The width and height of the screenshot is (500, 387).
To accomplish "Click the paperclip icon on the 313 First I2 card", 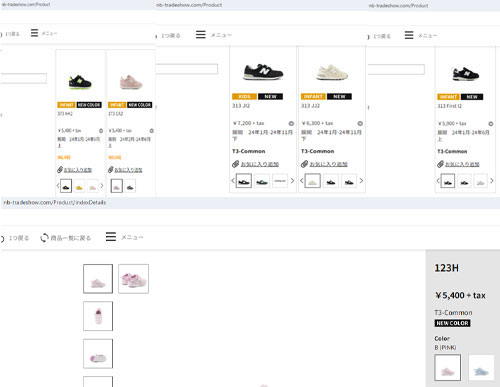I will [441, 164].
